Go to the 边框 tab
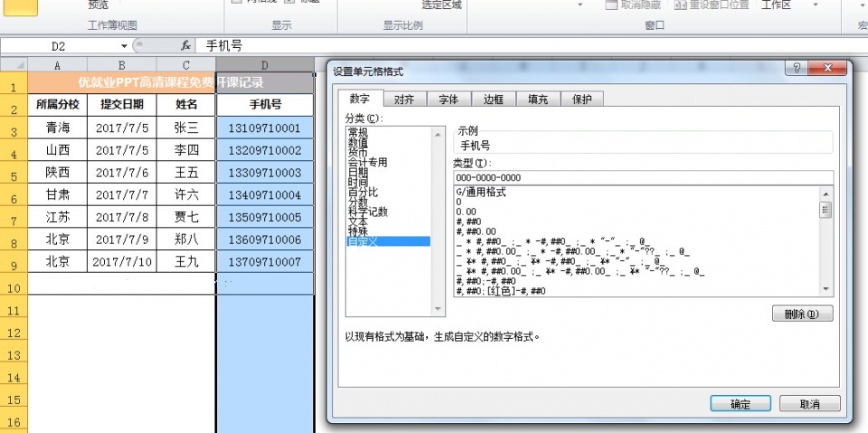868x433 pixels. point(494,99)
